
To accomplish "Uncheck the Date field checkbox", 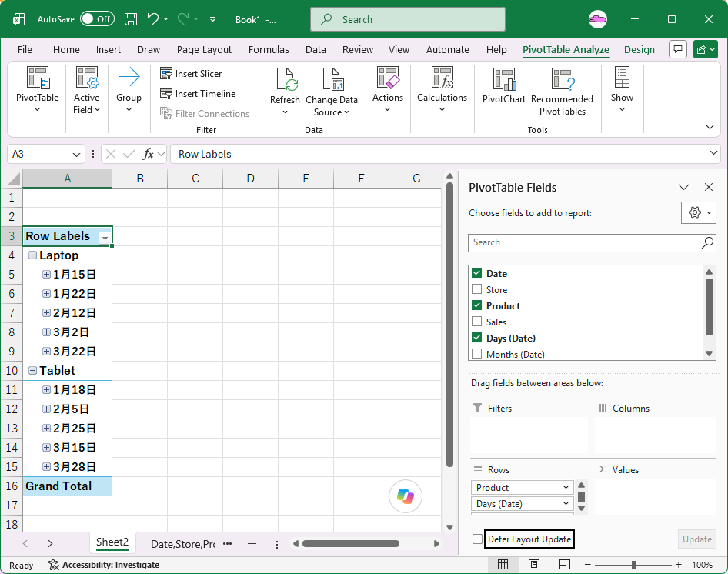I will pos(476,273).
